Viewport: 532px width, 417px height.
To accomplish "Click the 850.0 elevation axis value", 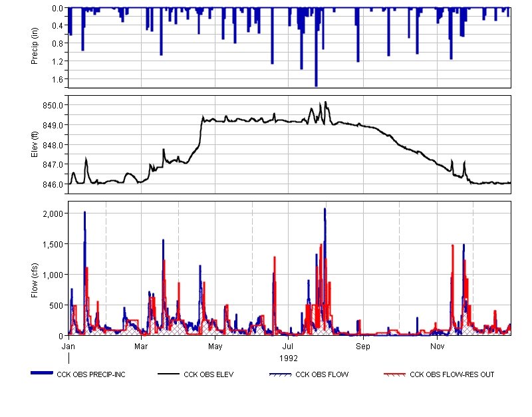I will (53, 106).
